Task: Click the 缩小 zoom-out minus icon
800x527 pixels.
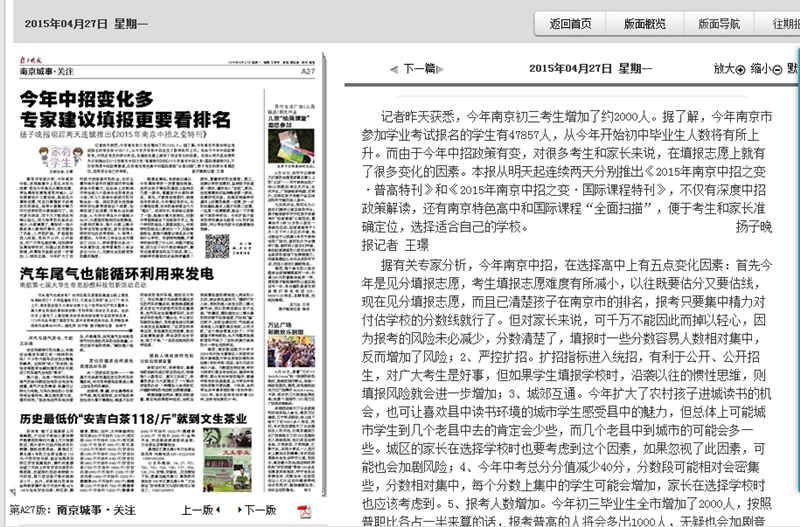Action: click(x=776, y=69)
